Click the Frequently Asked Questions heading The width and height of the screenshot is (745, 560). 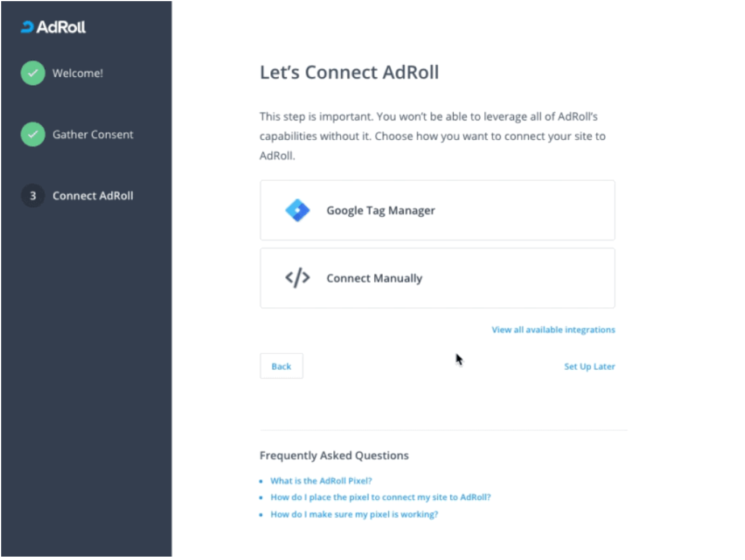click(x=334, y=455)
